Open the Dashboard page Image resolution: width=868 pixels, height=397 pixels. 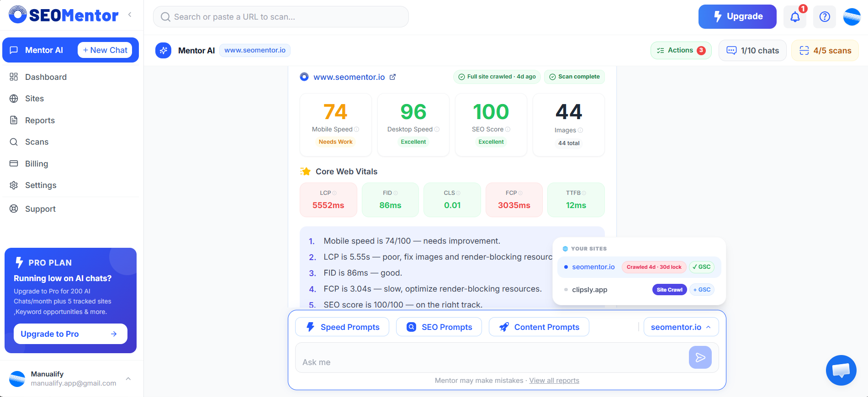(46, 77)
